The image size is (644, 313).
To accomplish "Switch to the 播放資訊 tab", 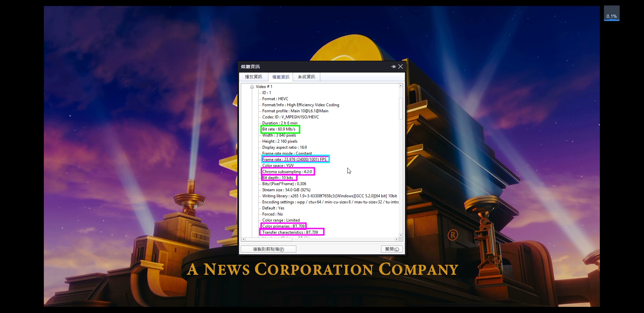I will (254, 77).
